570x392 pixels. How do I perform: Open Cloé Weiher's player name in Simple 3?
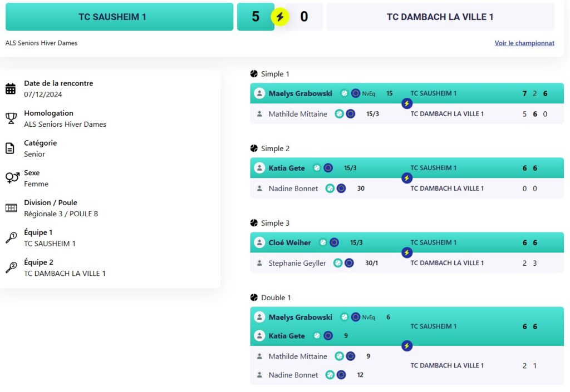point(289,242)
